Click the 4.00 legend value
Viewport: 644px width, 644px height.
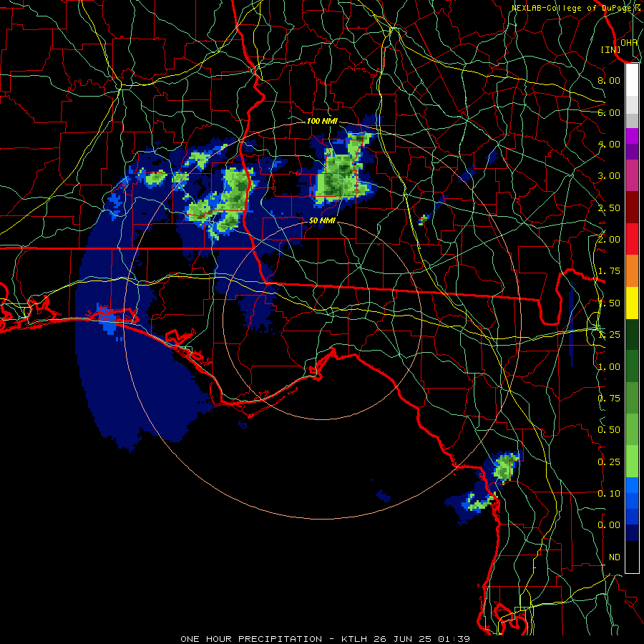[609, 144]
